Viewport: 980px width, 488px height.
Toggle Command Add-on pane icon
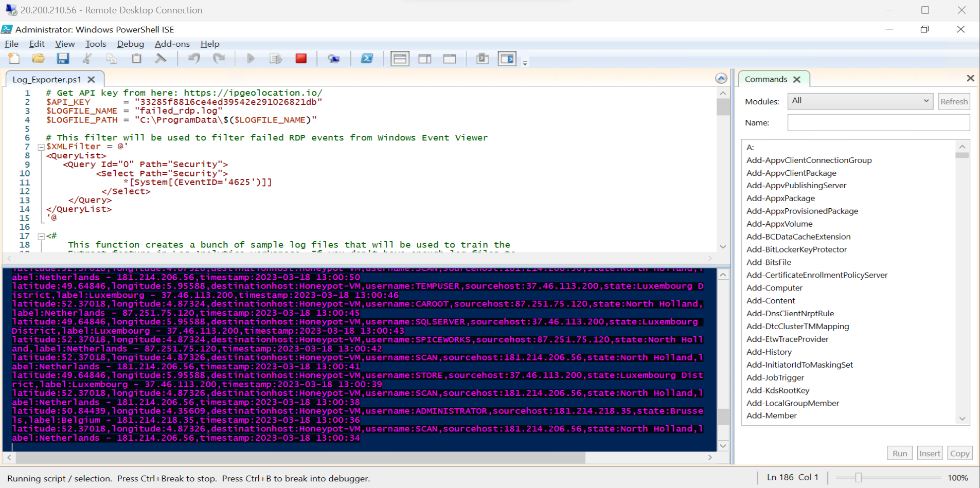pyautogui.click(x=507, y=59)
